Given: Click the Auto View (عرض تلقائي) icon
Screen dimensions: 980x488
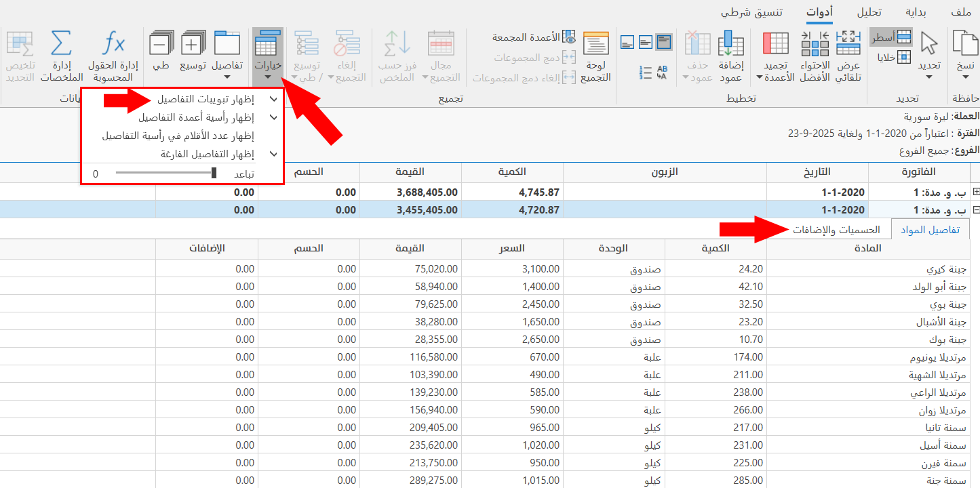Looking at the screenshot, I should pyautogui.click(x=848, y=43).
